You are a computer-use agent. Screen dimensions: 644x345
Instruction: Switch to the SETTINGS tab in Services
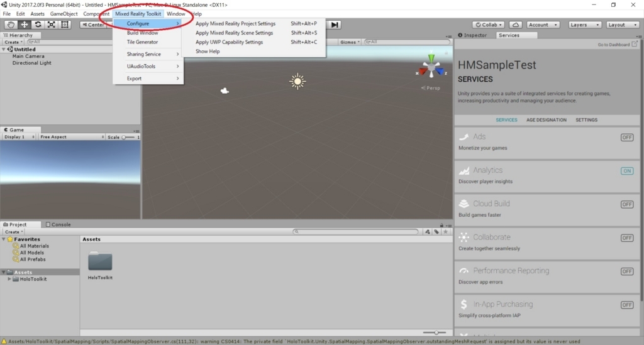586,120
